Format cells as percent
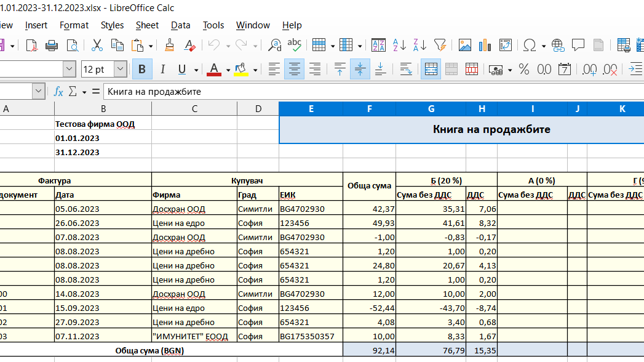Screen dimensions: 644x362 coord(524,70)
